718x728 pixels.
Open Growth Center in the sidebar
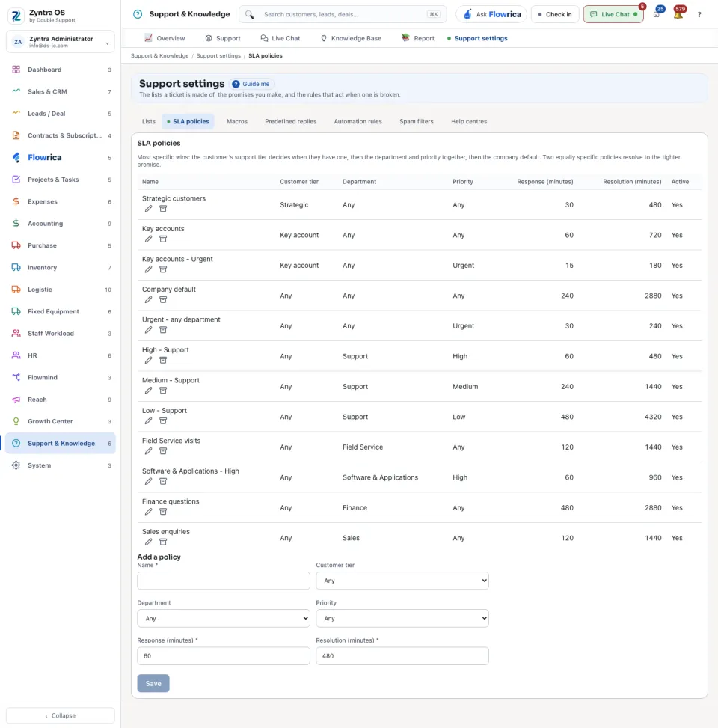click(61, 421)
